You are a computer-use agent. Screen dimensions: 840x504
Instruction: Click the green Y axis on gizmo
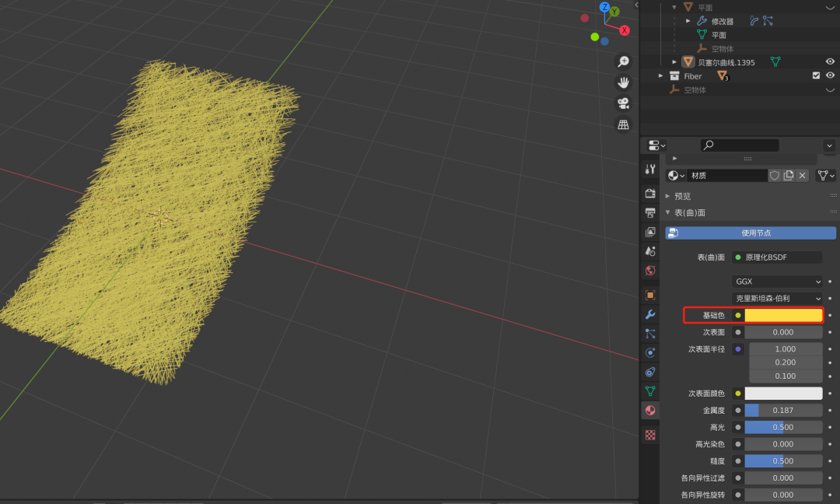coord(614,11)
